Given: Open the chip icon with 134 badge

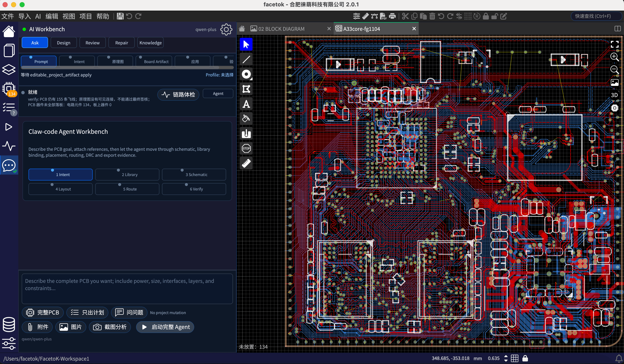Looking at the screenshot, I should click(9, 89).
